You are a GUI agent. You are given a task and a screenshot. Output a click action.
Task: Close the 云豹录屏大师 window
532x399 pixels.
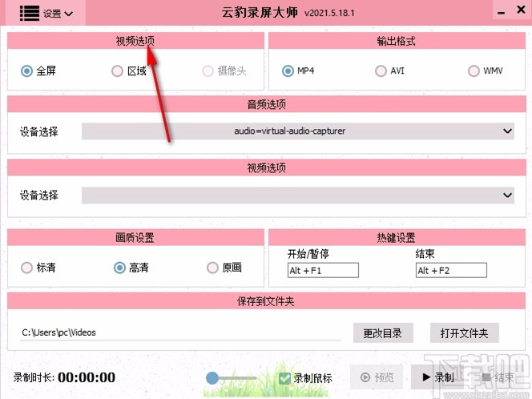pos(521,10)
